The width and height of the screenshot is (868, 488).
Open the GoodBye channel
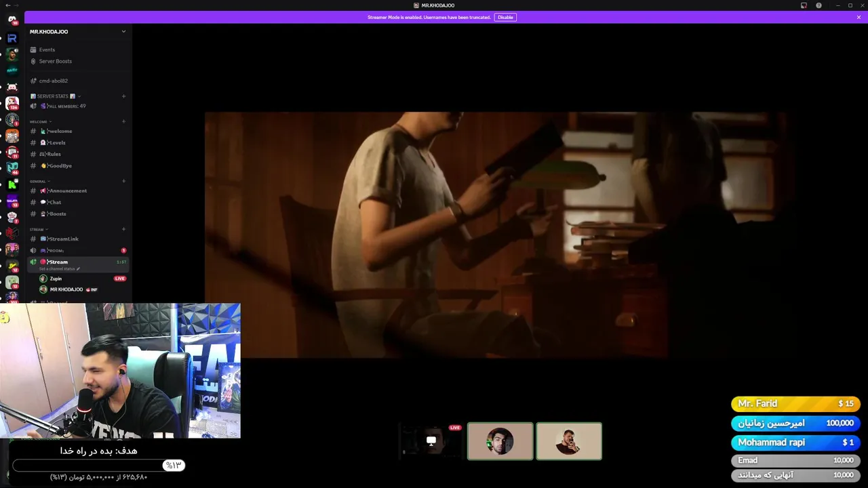tap(77, 165)
